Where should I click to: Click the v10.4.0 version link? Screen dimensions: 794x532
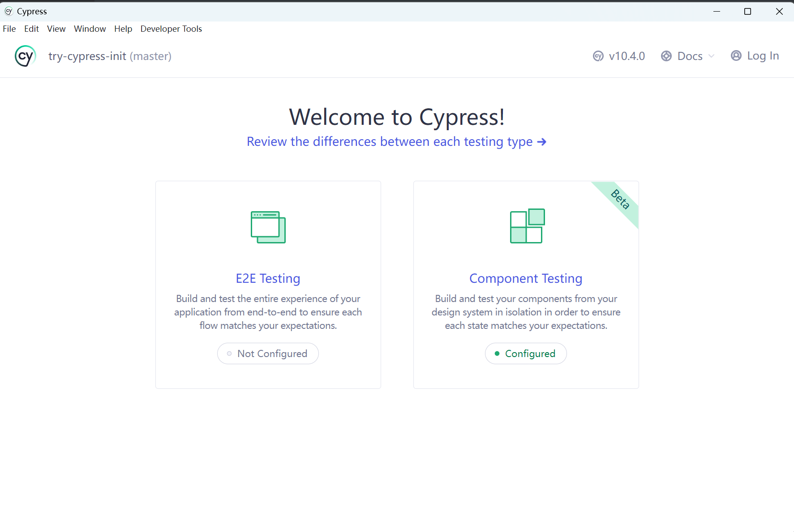point(619,56)
